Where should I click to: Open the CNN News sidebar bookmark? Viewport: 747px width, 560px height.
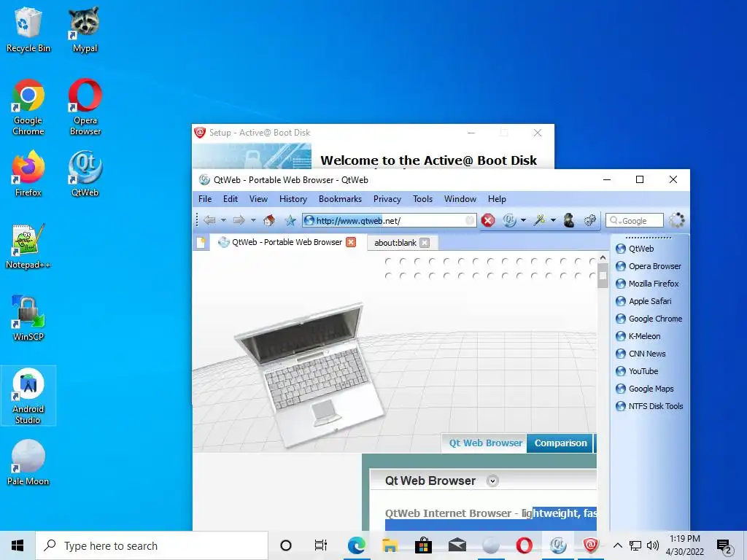coord(640,354)
